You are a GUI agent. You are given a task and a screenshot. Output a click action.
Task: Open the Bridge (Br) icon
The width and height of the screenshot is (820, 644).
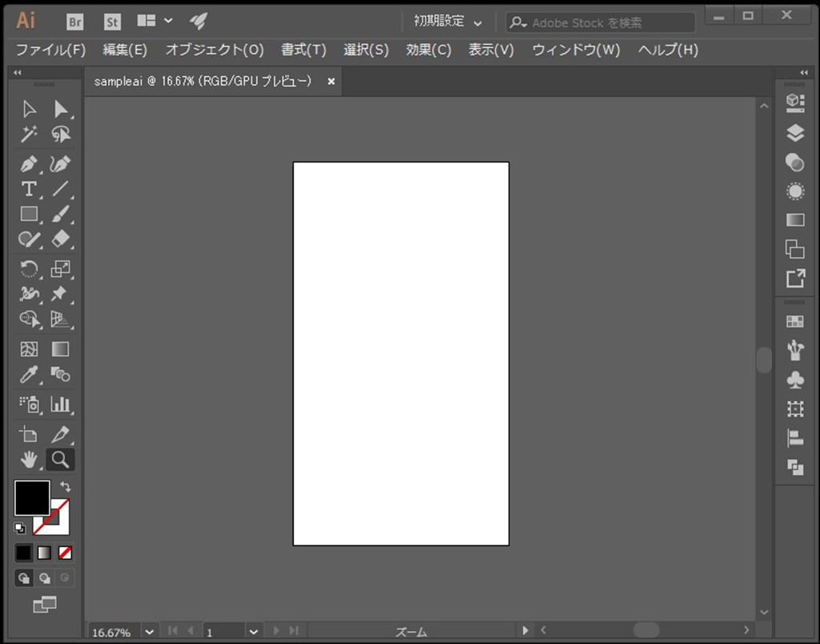(75, 22)
